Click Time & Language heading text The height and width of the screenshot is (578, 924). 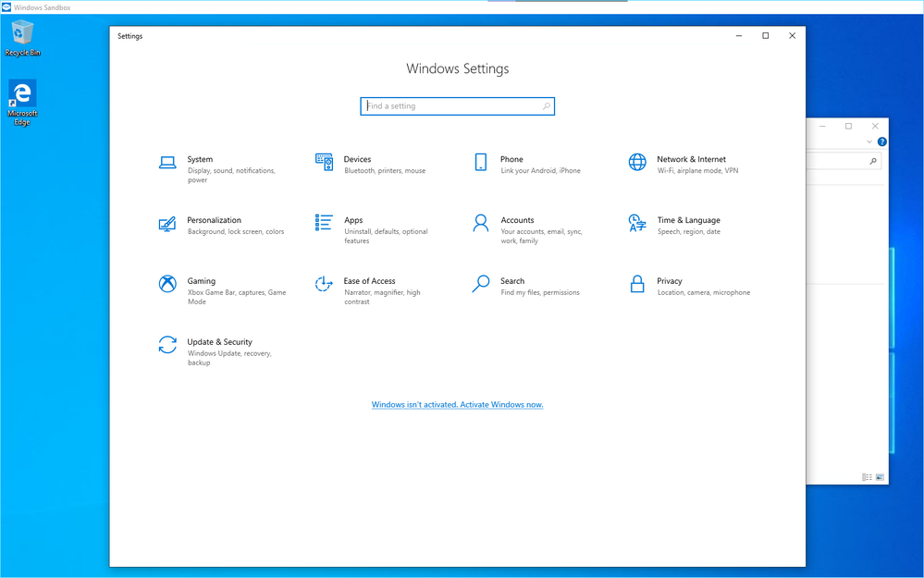pyautogui.click(x=689, y=220)
